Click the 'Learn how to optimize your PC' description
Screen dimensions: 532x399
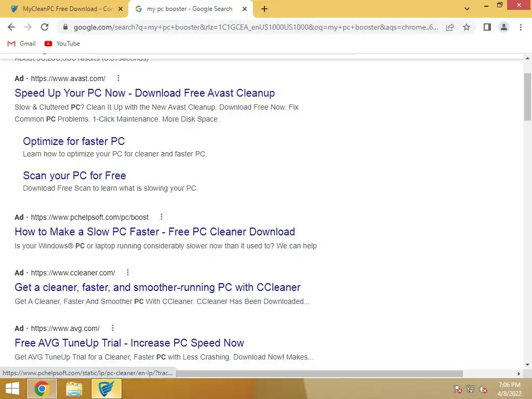(x=115, y=154)
